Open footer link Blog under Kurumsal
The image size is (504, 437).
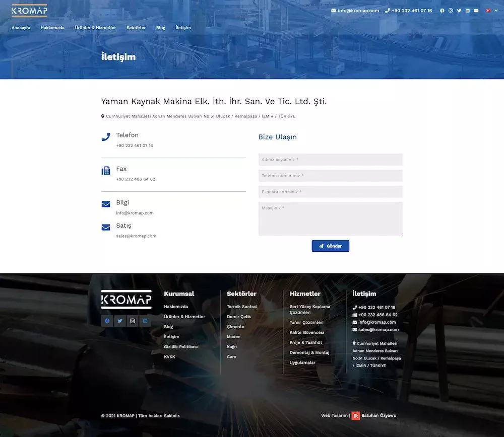[x=168, y=327]
